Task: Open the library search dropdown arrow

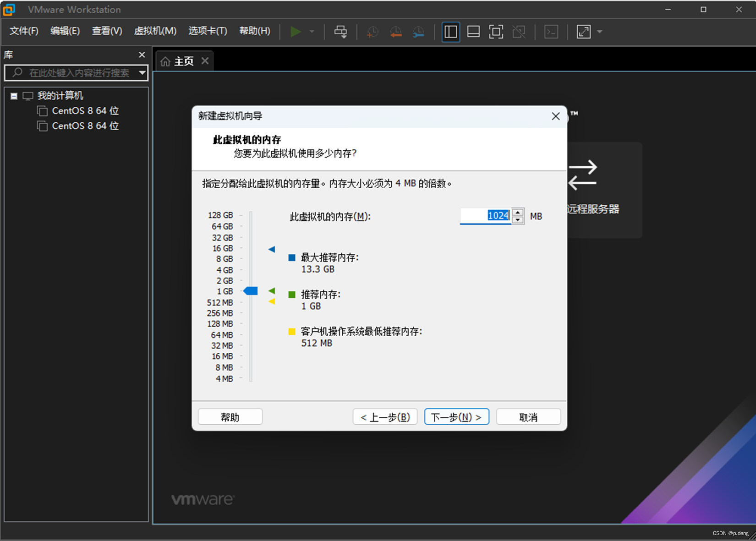Action: [142, 72]
